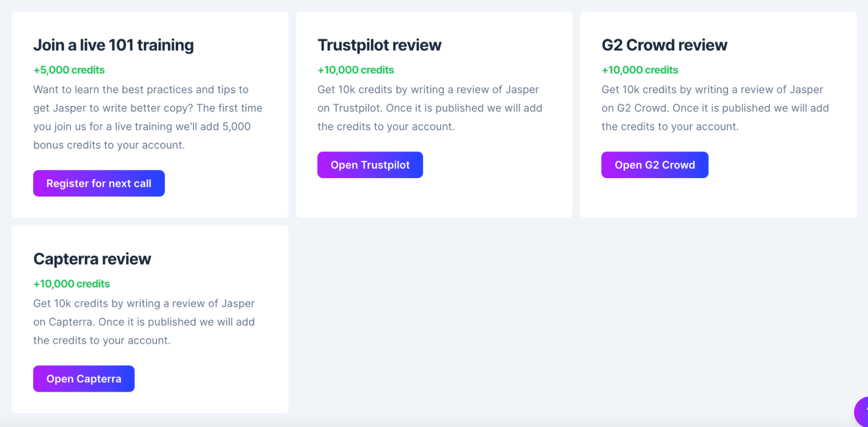Click Register for next call
Image resolution: width=868 pixels, height=427 pixels.
click(99, 183)
